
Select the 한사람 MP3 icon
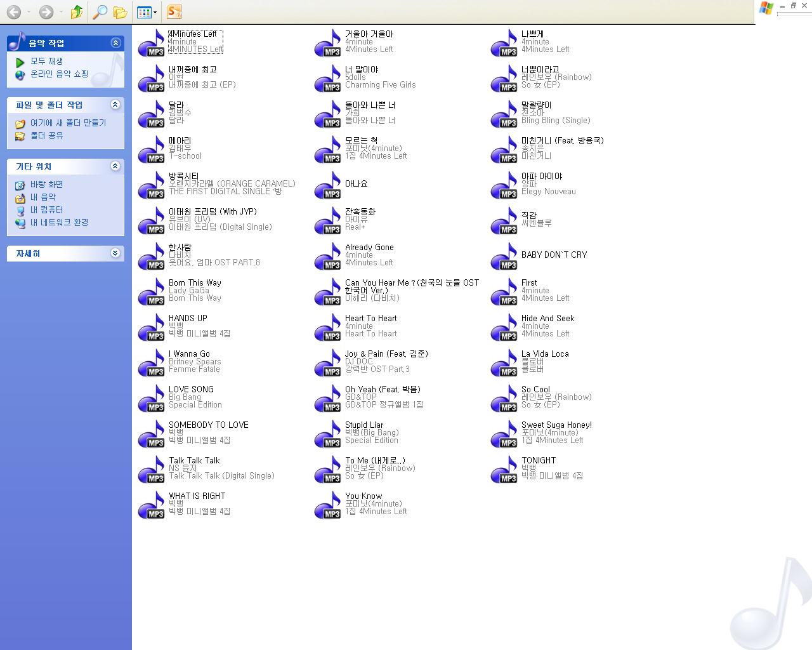tap(152, 256)
